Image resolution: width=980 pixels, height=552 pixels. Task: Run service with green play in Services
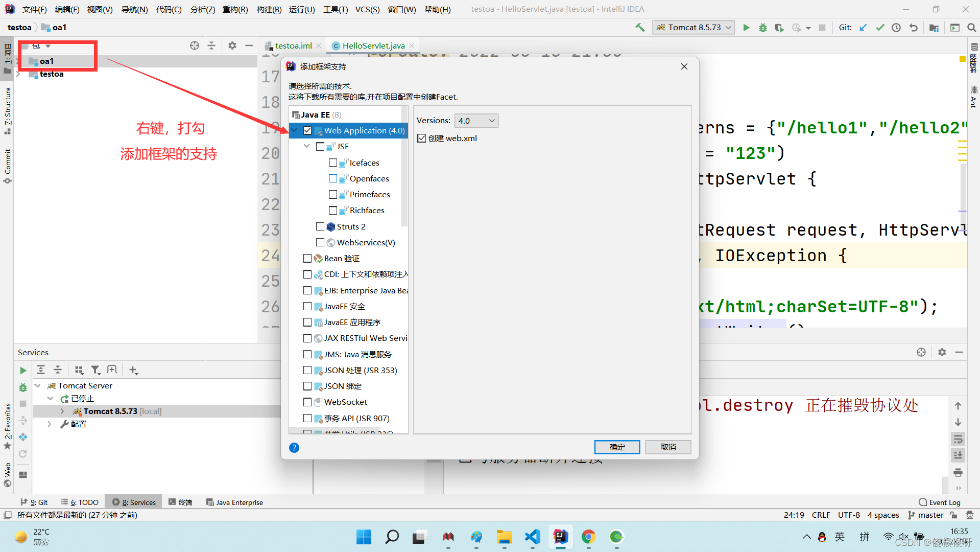point(23,370)
